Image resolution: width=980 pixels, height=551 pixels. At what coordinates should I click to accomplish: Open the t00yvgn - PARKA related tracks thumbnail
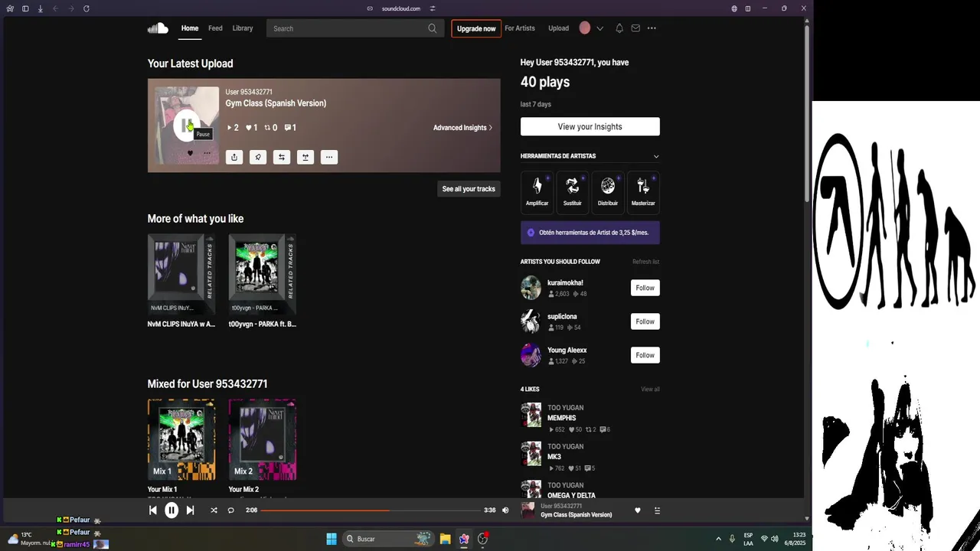(263, 274)
